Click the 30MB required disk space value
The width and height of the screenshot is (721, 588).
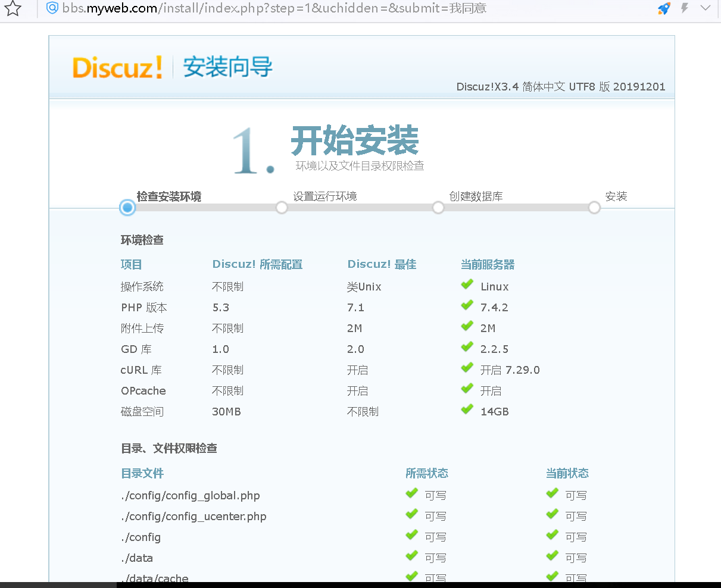227,412
